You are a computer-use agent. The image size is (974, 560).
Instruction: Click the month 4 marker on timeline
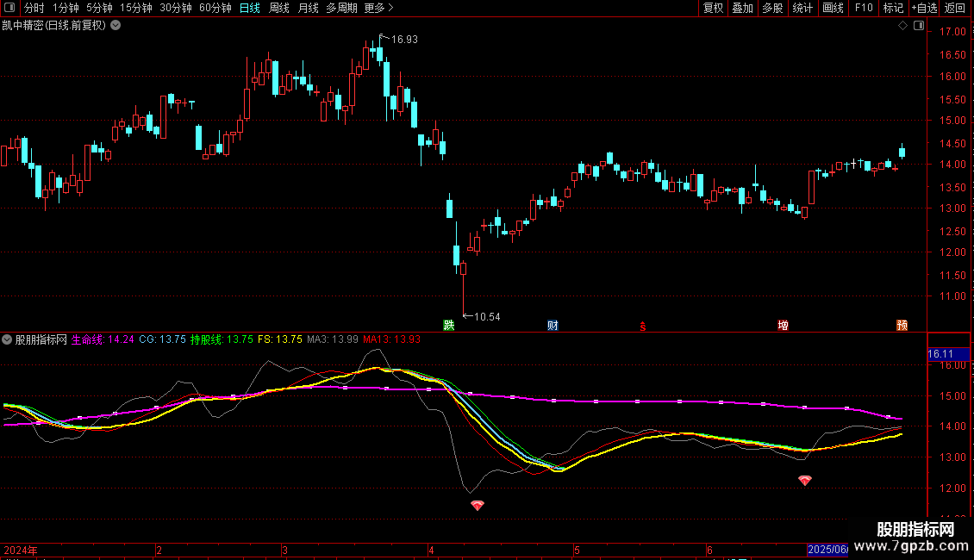(x=430, y=550)
